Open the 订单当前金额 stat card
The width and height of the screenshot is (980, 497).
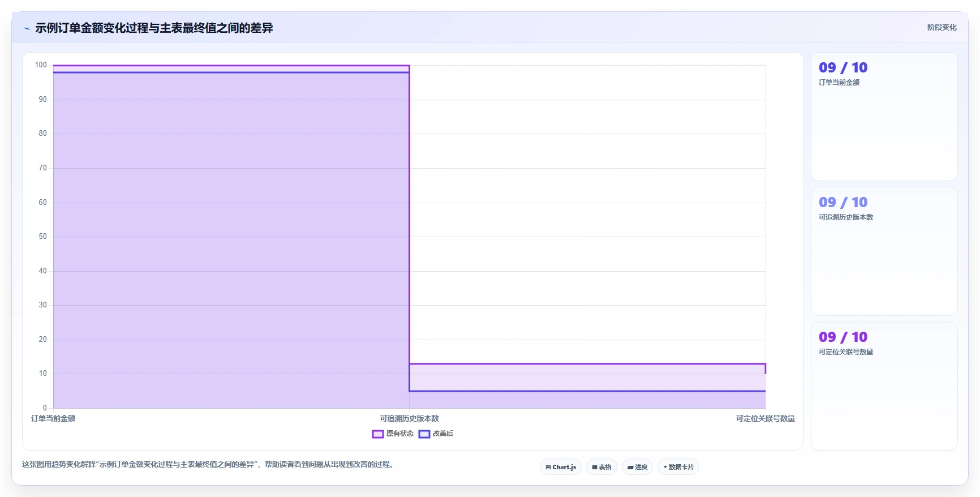(x=884, y=117)
